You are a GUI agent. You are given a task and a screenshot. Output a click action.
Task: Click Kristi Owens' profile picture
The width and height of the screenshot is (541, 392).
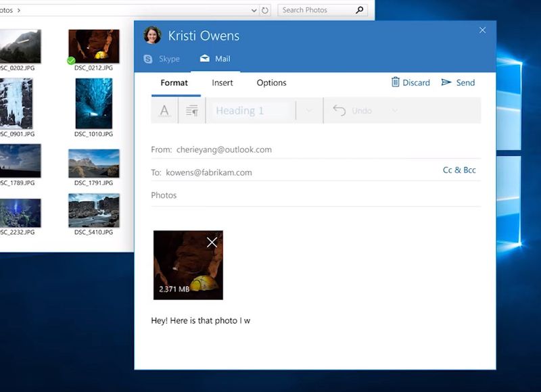point(152,36)
